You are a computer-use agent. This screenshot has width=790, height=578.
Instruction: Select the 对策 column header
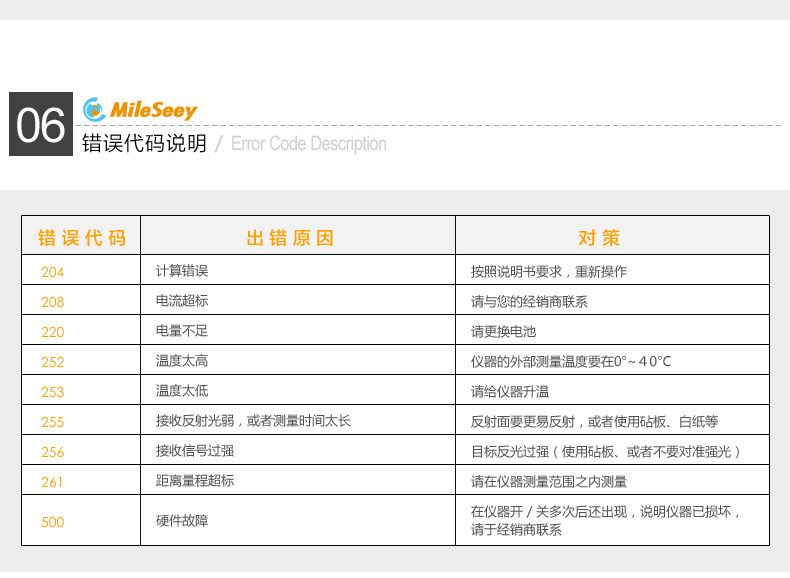click(599, 238)
